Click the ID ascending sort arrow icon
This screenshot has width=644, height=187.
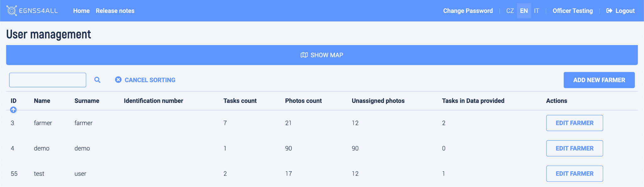tap(13, 110)
